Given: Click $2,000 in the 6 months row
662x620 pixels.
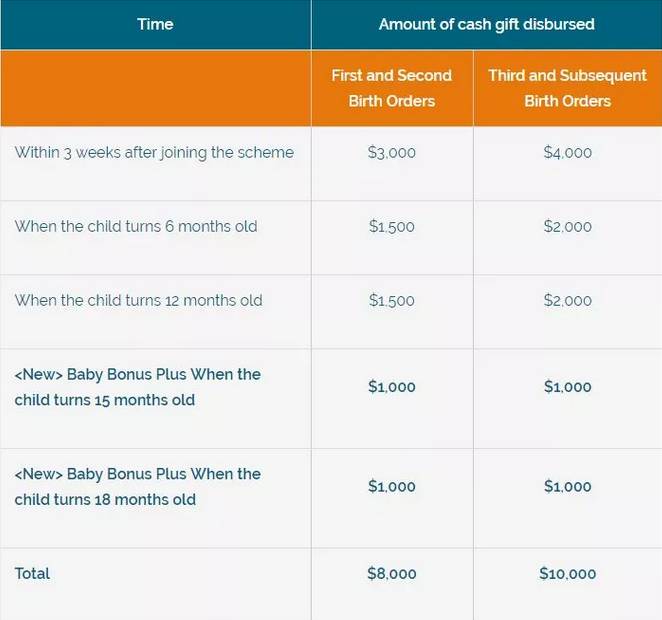Looking at the screenshot, I should [x=567, y=226].
